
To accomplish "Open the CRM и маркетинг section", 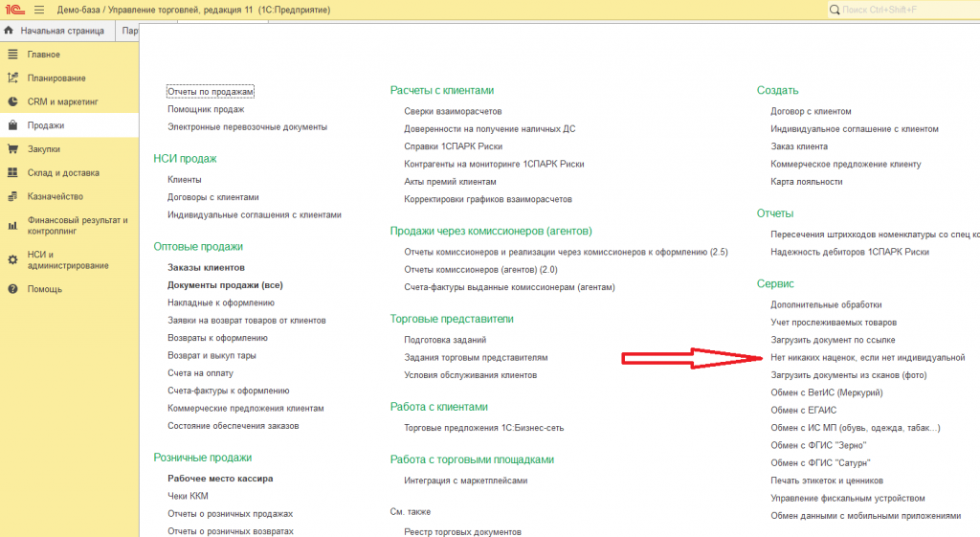I will click(62, 101).
